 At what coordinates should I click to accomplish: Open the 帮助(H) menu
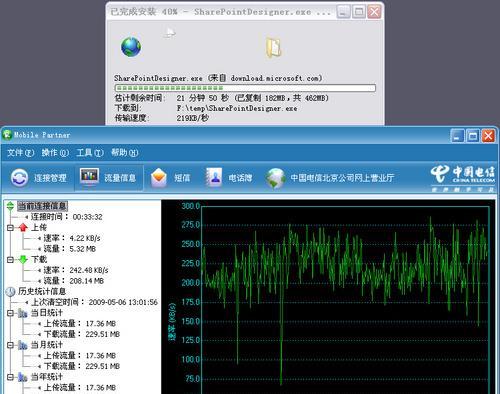(124, 153)
